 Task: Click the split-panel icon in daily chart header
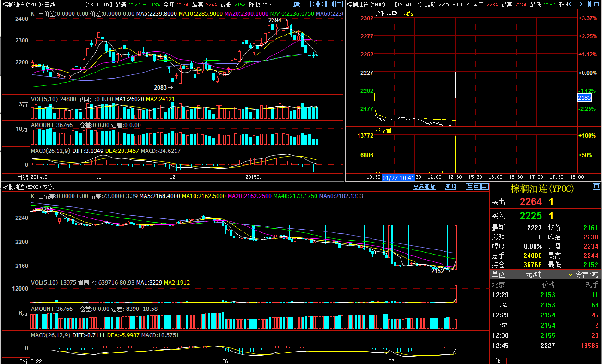329,5
